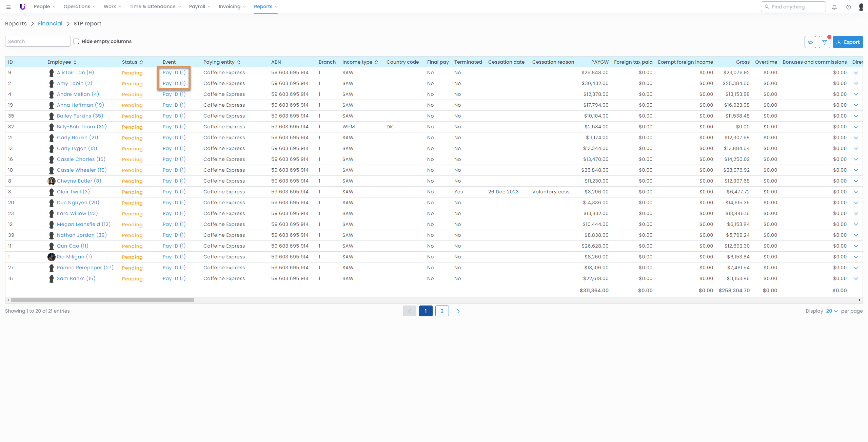
Task: Open the hamburger sidebar menu icon
Action: [x=8, y=7]
